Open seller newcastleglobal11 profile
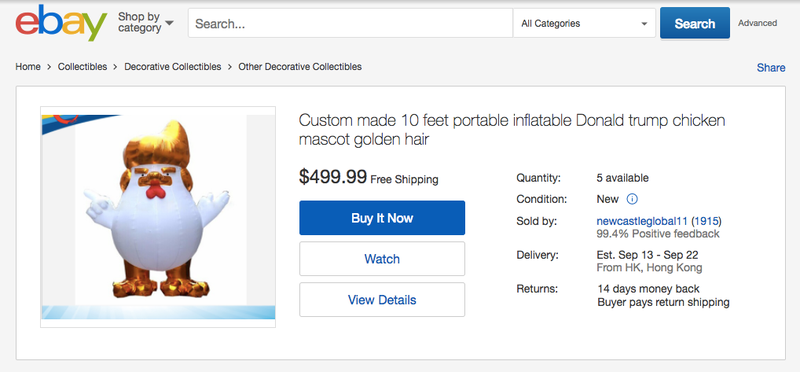Viewport: 800px width, 372px height. tap(642, 221)
